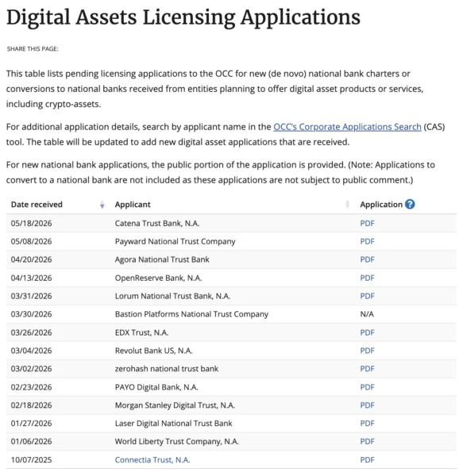Select the PAYO Digital Bank, N.A. name

[x=156, y=387]
